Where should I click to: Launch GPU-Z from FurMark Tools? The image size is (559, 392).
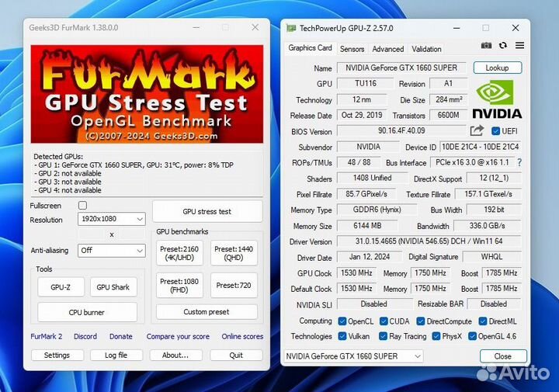[x=61, y=287]
